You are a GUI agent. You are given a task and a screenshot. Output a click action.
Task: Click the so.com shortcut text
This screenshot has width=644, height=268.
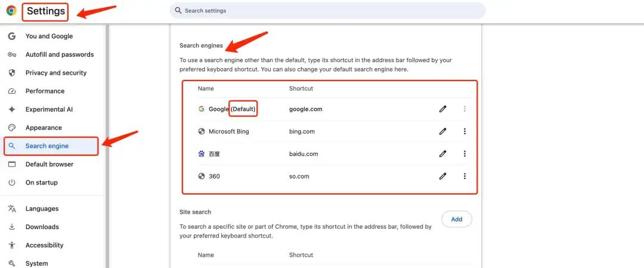pyautogui.click(x=299, y=176)
